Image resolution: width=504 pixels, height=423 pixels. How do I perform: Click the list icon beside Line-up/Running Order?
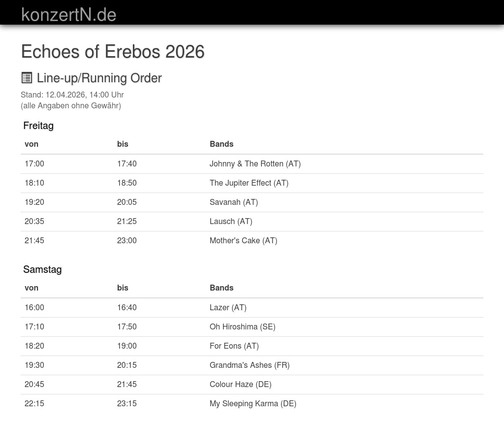click(27, 78)
